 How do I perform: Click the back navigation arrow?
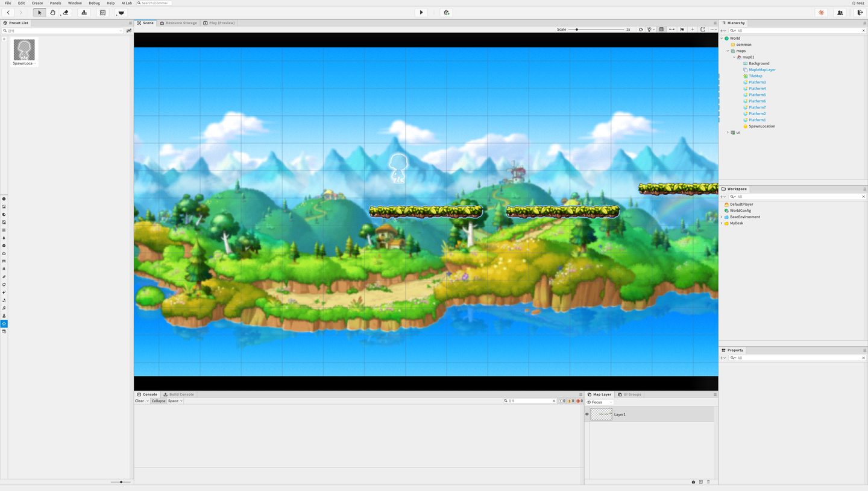point(8,13)
